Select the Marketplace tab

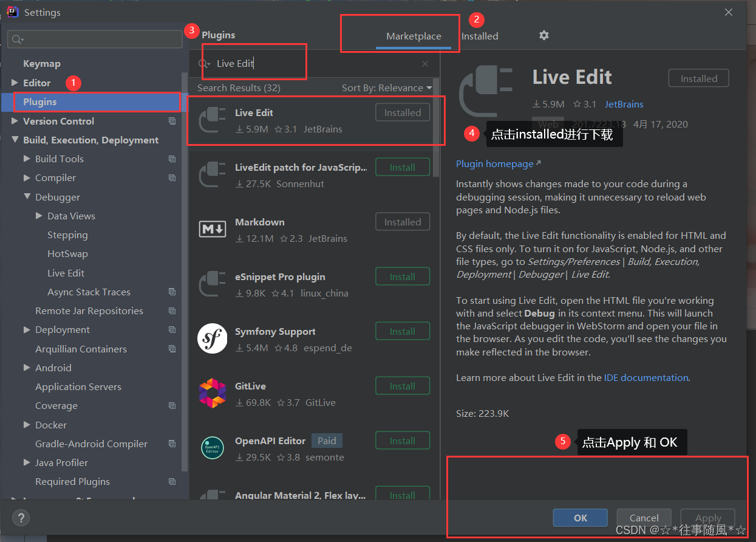pos(414,36)
